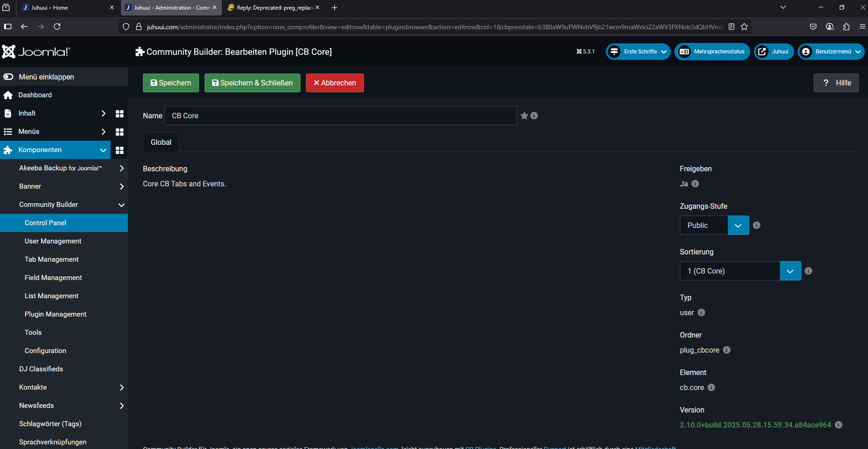Open Schlagwörter (Tags) menu item
The height and width of the screenshot is (449, 868).
64,424
